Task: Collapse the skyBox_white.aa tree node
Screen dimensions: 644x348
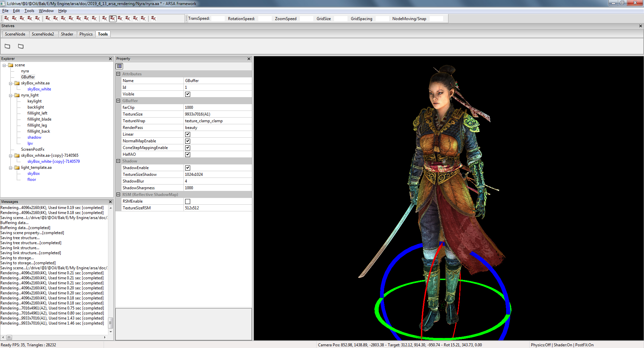Action: (10, 83)
